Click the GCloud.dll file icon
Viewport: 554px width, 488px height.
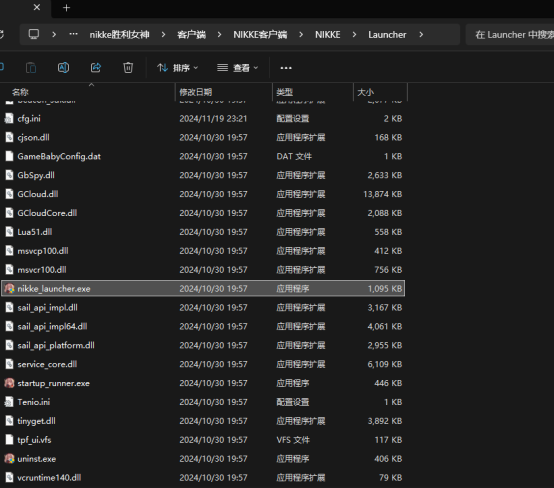click(10, 194)
